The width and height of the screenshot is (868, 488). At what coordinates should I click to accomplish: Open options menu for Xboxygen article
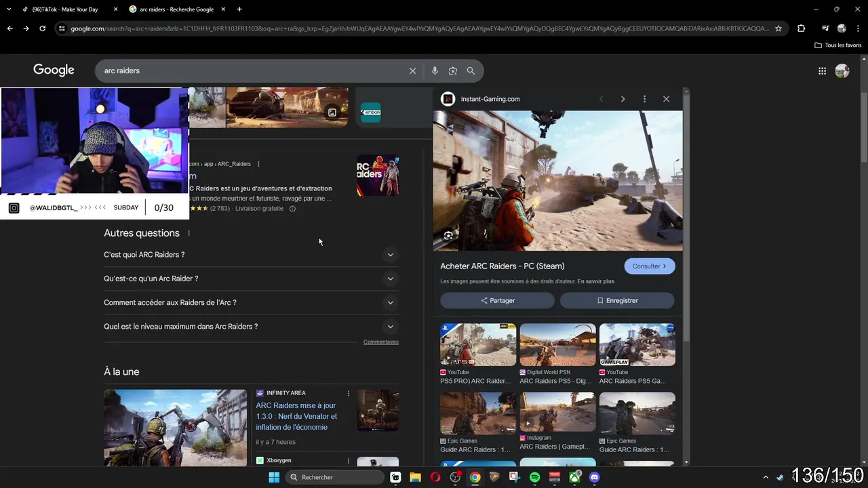tap(349, 461)
